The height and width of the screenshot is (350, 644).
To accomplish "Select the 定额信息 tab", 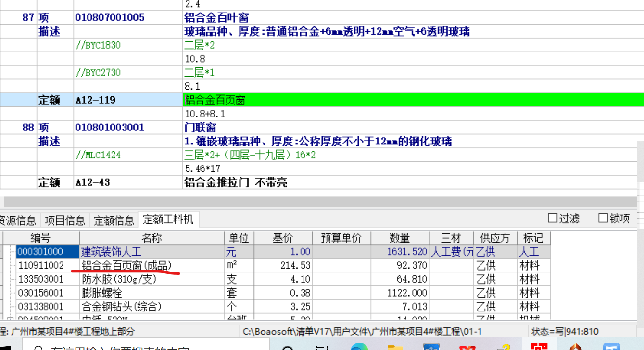I will pos(114,220).
